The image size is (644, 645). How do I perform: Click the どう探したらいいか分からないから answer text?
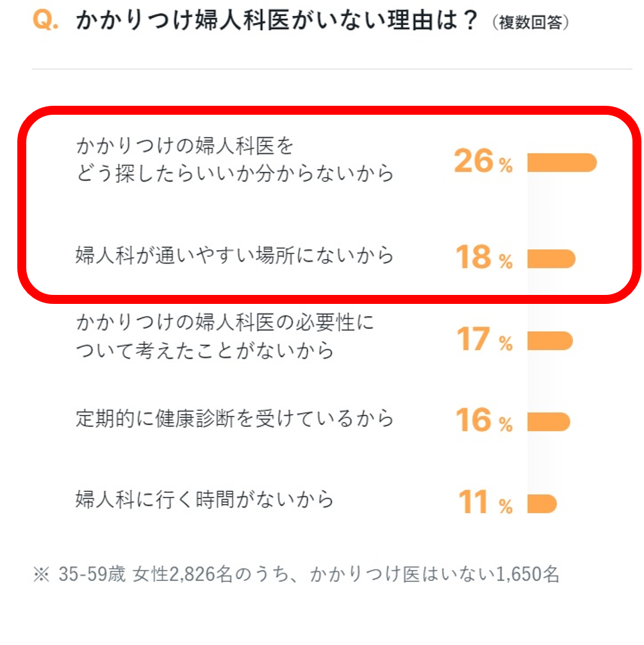coord(235,160)
